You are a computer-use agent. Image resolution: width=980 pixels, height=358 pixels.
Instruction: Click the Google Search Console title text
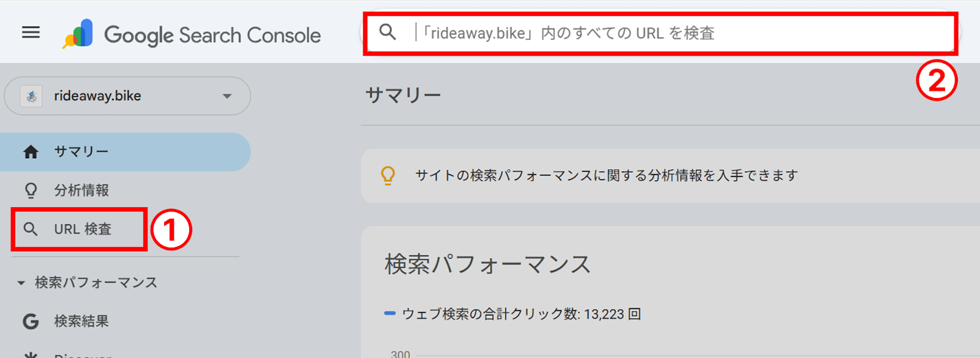(213, 36)
